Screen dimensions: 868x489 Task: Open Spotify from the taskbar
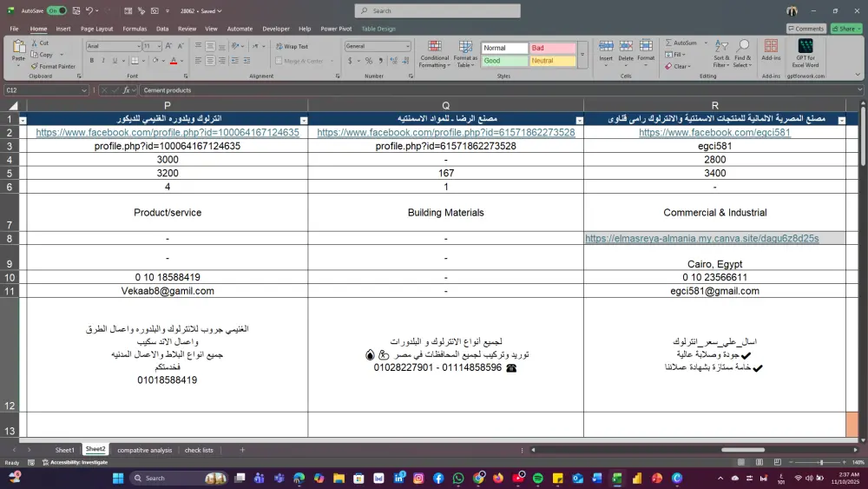537,478
